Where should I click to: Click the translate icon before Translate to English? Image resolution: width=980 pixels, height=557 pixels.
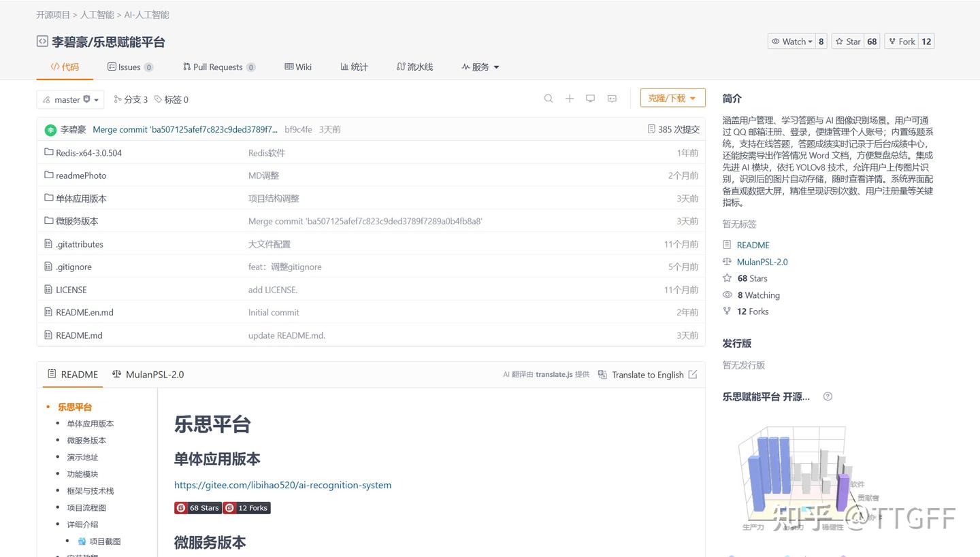point(602,375)
